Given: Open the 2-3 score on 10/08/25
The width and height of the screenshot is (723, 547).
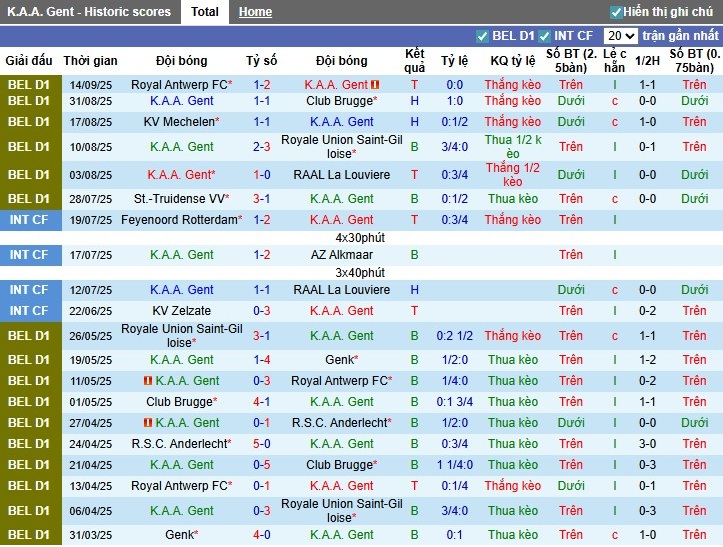Looking at the screenshot, I should pos(262,147).
